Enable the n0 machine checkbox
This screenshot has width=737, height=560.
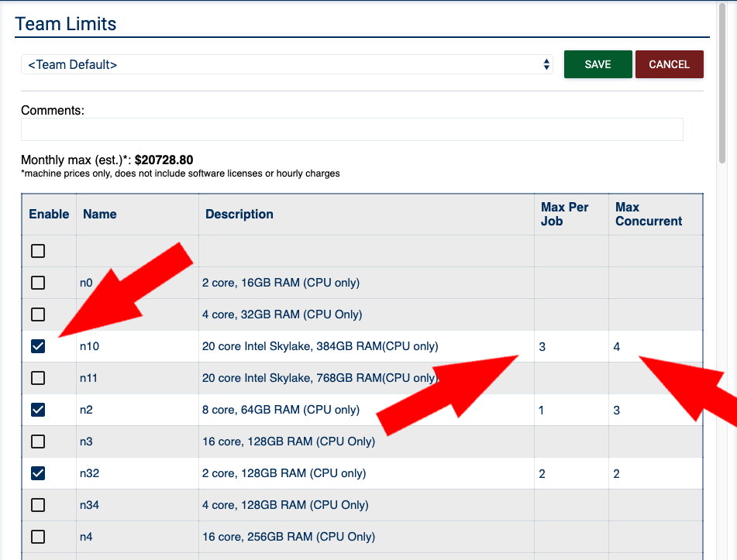(38, 283)
